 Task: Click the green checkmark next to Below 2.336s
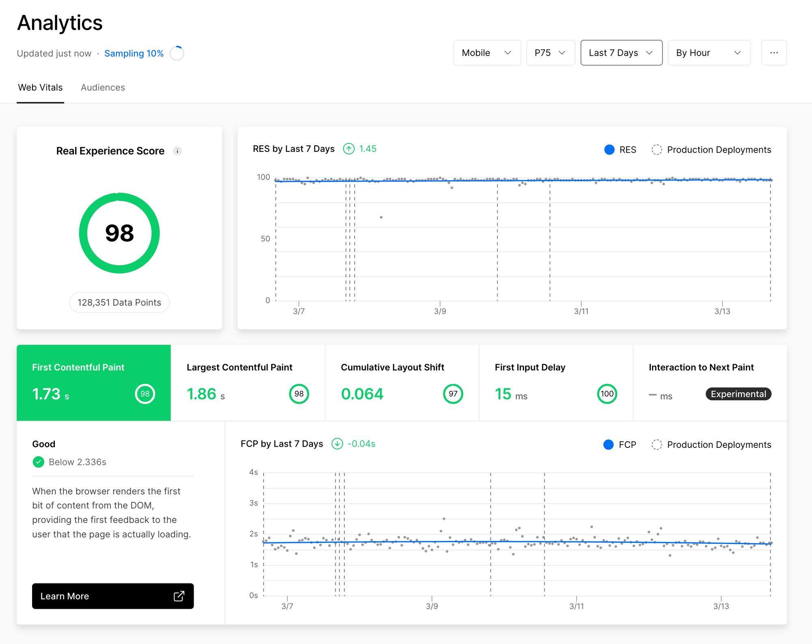click(38, 462)
